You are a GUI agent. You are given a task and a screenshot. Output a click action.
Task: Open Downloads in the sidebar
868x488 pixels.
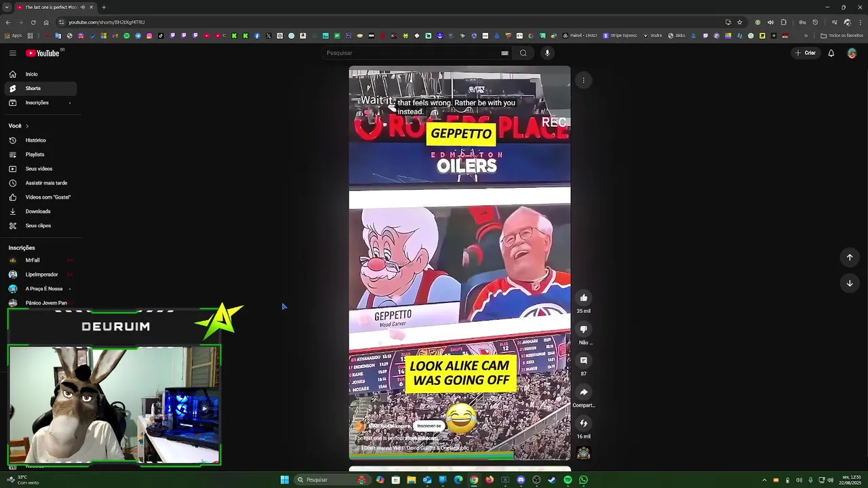pos(41,211)
